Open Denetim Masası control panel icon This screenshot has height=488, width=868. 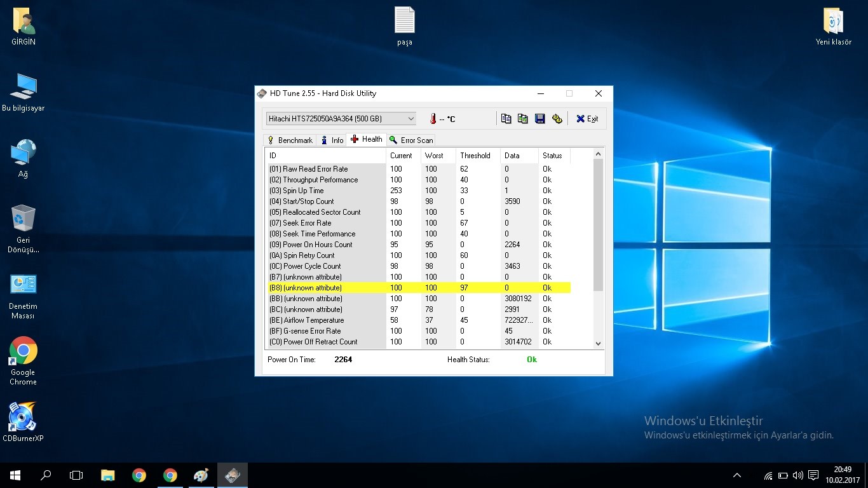24,295
